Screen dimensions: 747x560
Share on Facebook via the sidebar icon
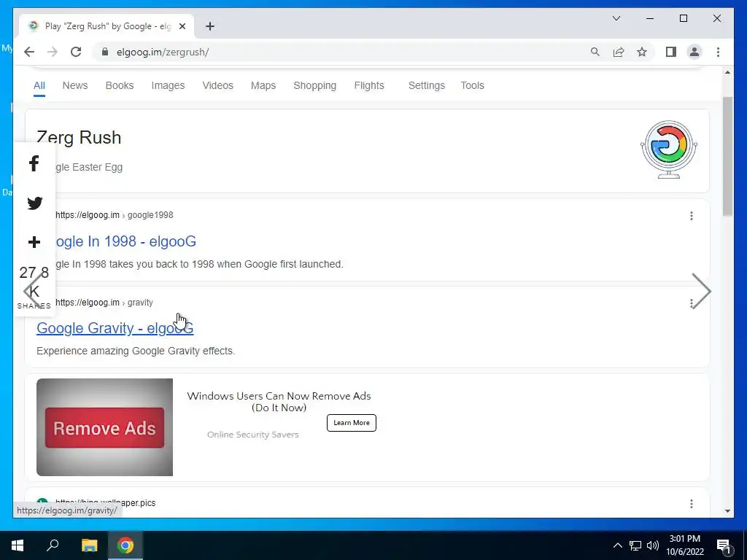pos(34,163)
